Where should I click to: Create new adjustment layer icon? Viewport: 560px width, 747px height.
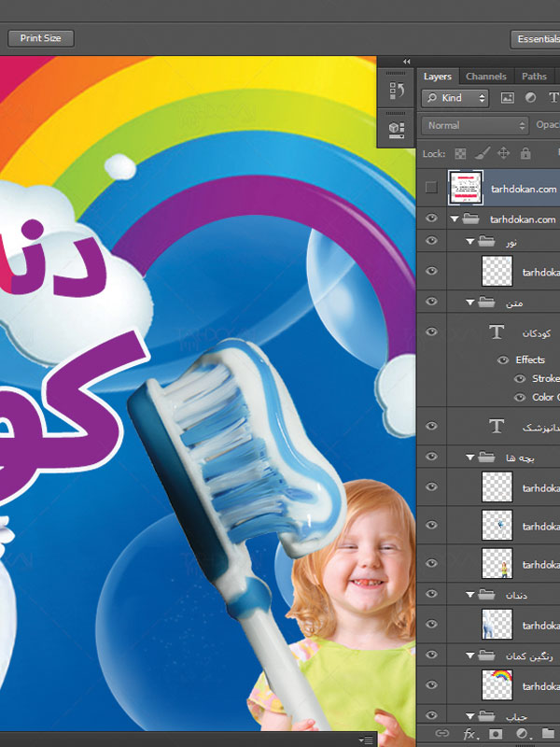pos(523,734)
